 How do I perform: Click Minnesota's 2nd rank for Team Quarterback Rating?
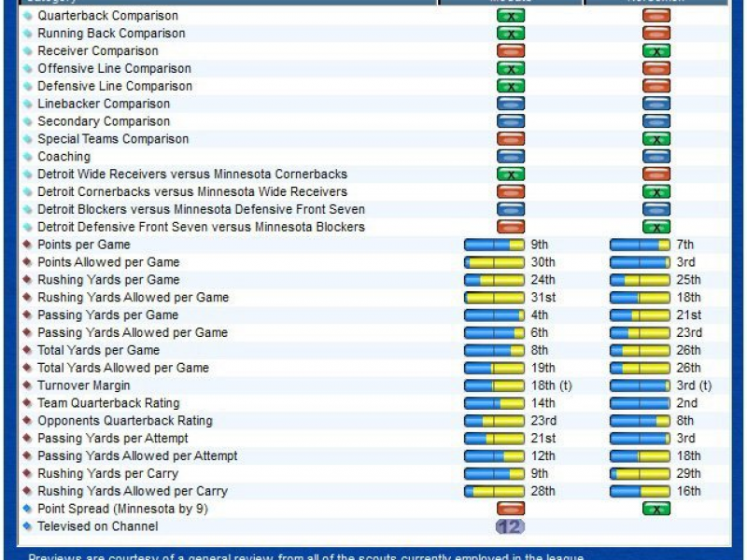(x=687, y=403)
